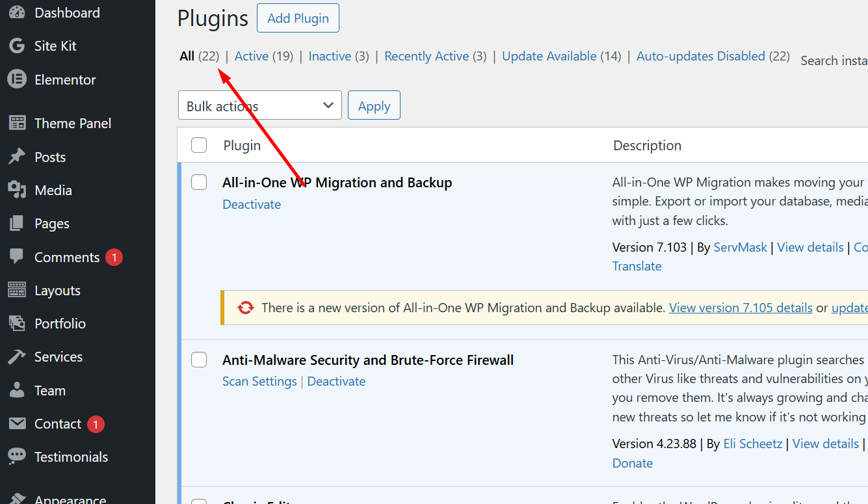The width and height of the screenshot is (868, 504).
Task: Click the Anti-Malware Security plugin title
Action: [368, 360]
